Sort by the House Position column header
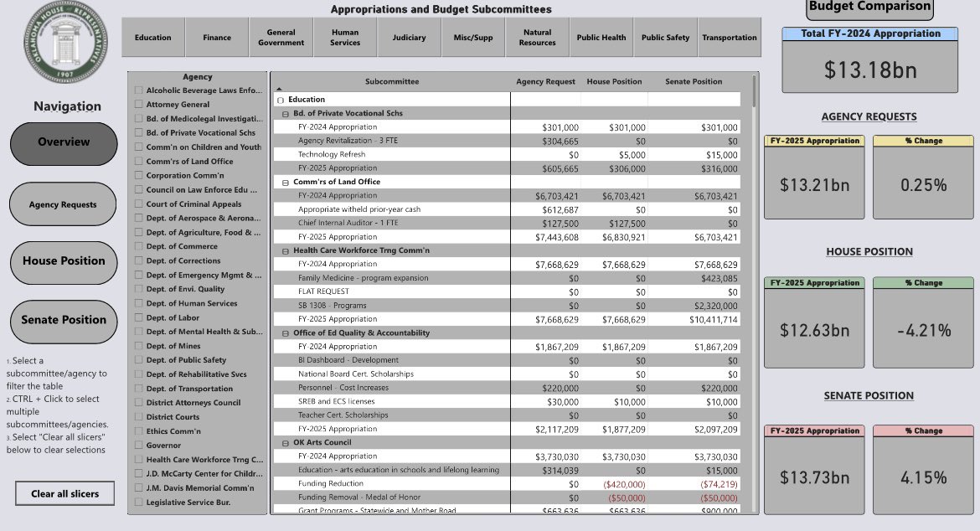 point(614,81)
